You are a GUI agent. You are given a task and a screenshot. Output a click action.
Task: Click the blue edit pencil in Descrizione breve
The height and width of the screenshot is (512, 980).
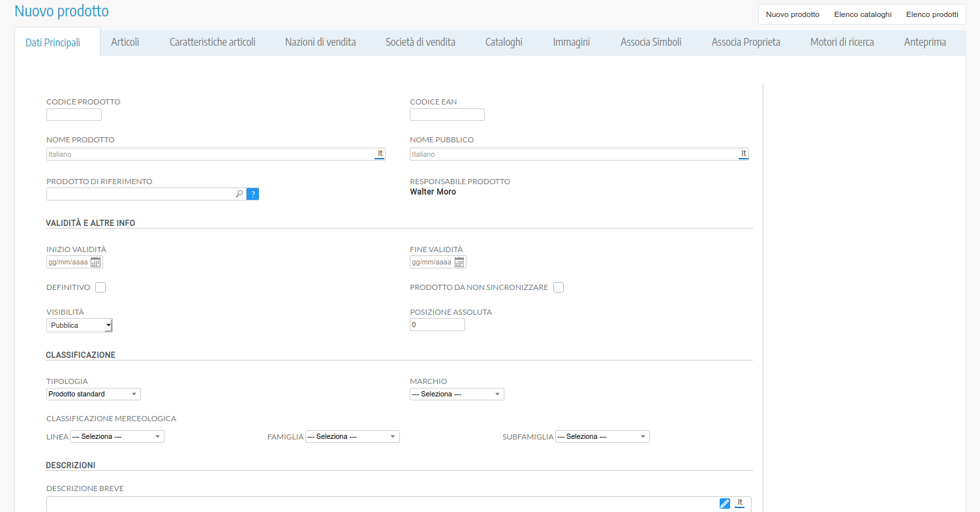[724, 503]
